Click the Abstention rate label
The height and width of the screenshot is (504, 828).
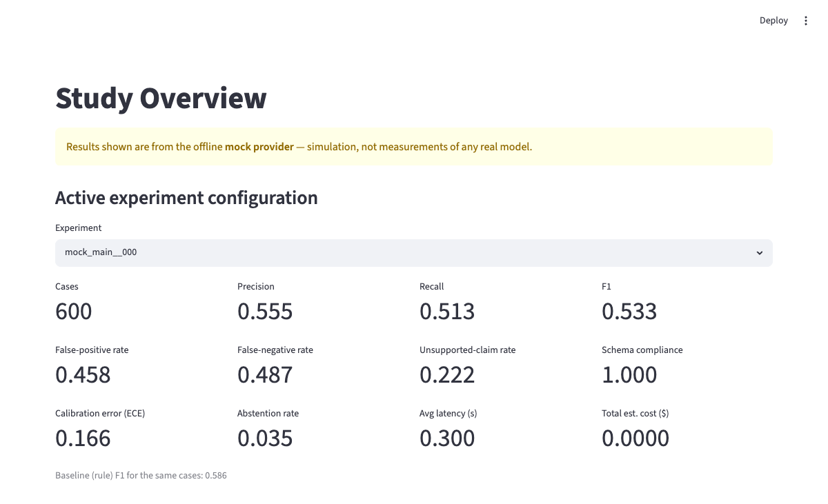tap(268, 413)
